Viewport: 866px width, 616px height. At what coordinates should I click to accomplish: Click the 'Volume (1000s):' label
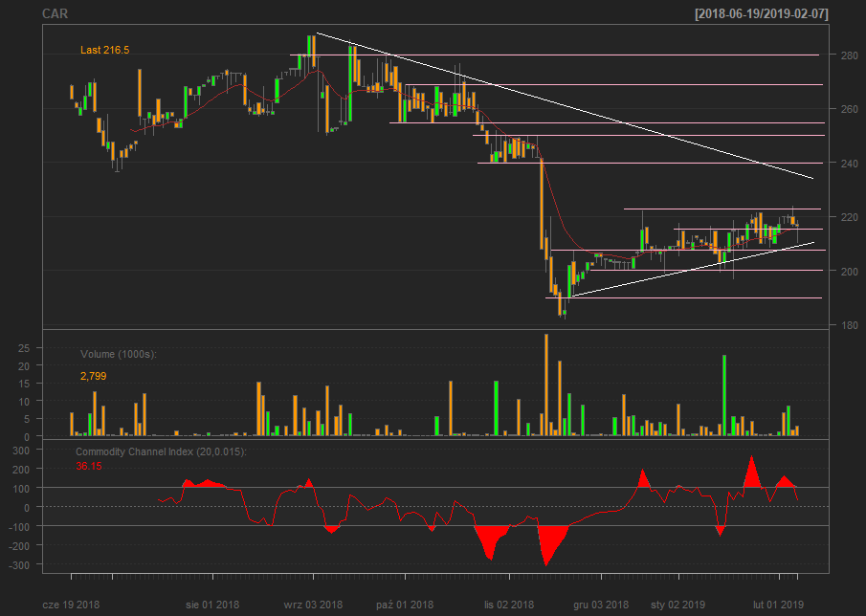coord(119,354)
